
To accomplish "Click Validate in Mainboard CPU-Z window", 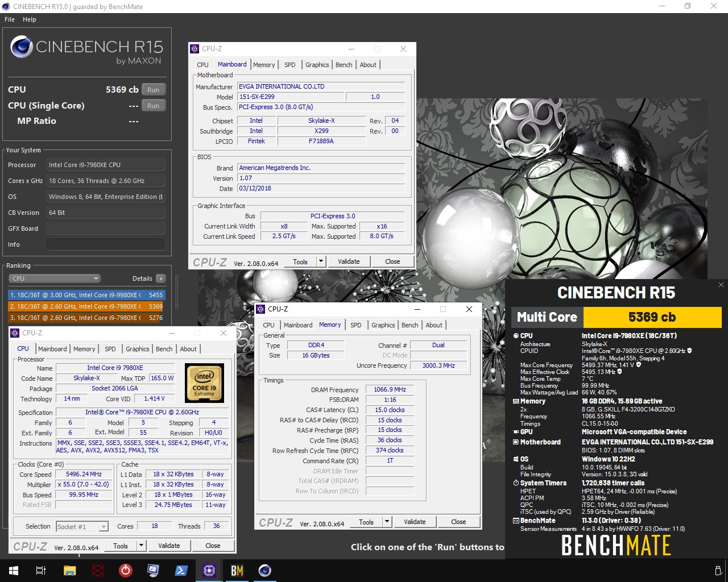I will pyautogui.click(x=349, y=262).
